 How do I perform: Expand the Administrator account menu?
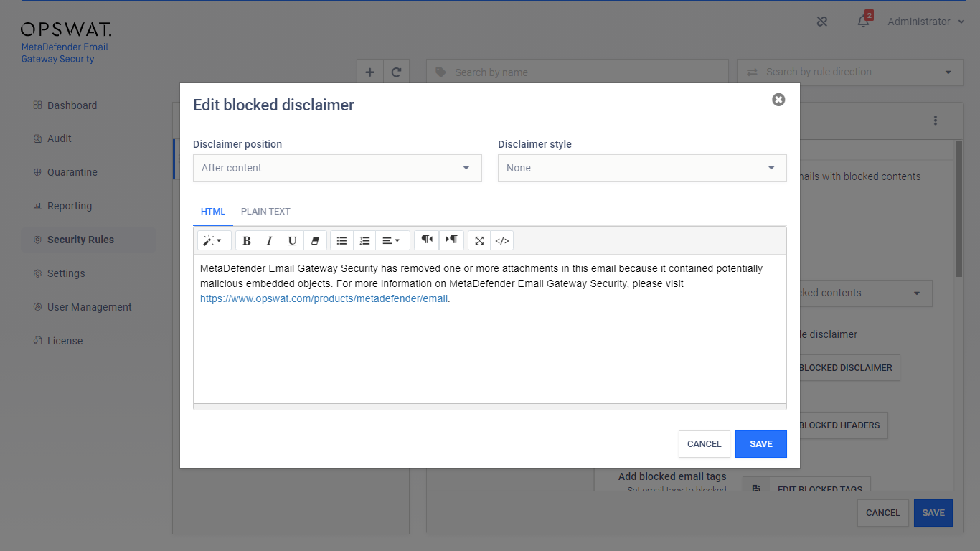coord(925,22)
